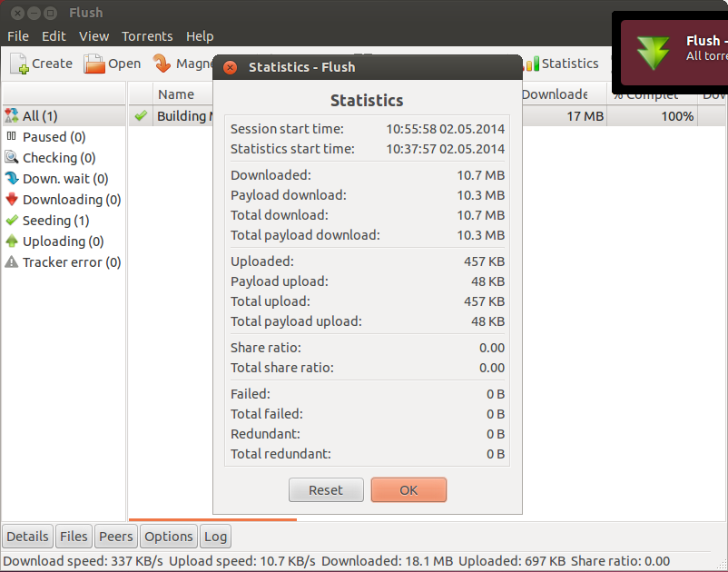Image resolution: width=728 pixels, height=572 pixels.
Task: Click the Create torrent toolbar icon
Action: (19, 64)
